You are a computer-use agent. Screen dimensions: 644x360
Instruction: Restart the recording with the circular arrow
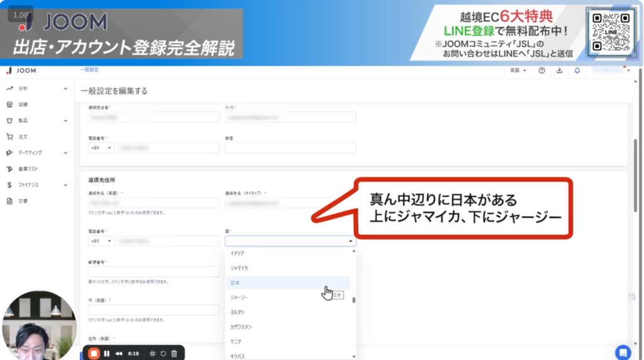click(x=163, y=354)
